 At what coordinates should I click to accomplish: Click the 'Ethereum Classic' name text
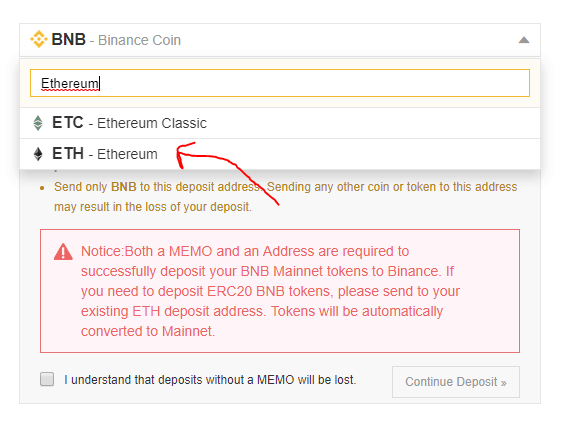click(152, 123)
